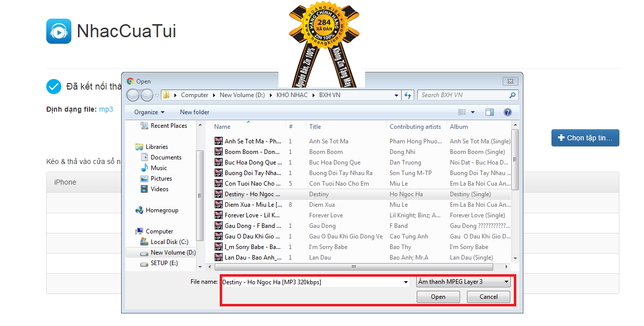This screenshot has height=326, width=644.
Task: Click KHO NHẠC in the address breadcrumb
Action: [x=292, y=95]
